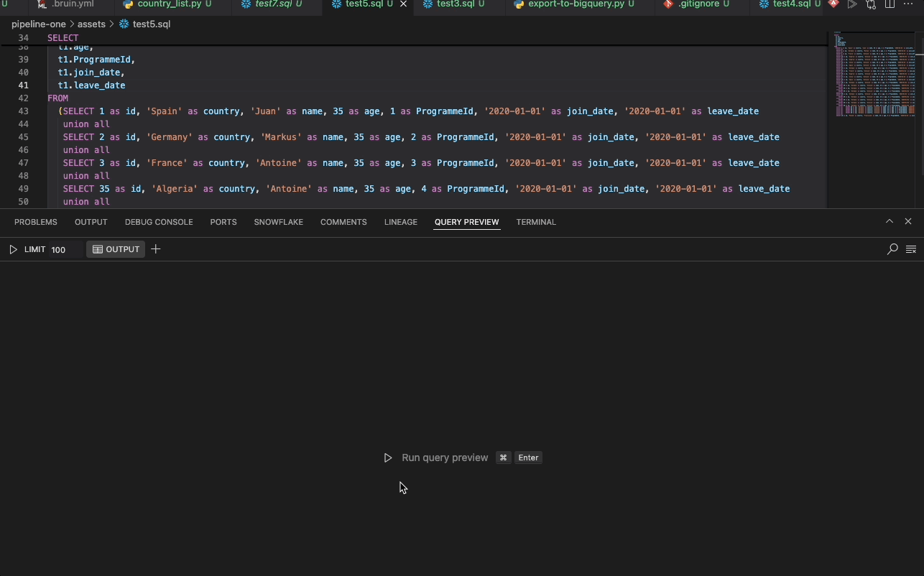Click the code minimap preview

click(x=874, y=73)
